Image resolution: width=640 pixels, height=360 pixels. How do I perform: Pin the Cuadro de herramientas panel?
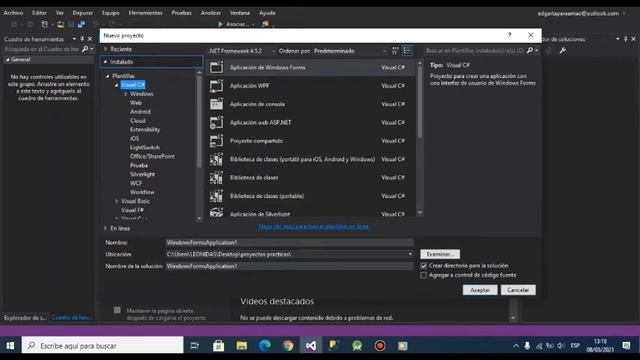82,39
